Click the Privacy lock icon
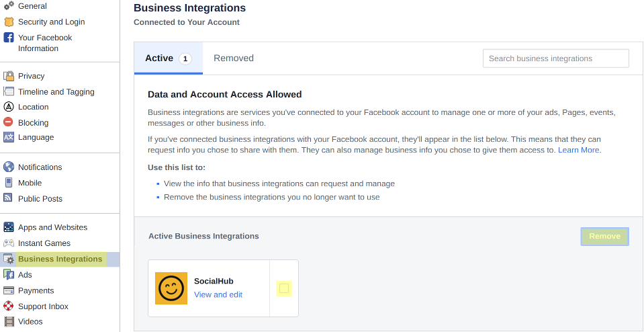 tap(9, 76)
